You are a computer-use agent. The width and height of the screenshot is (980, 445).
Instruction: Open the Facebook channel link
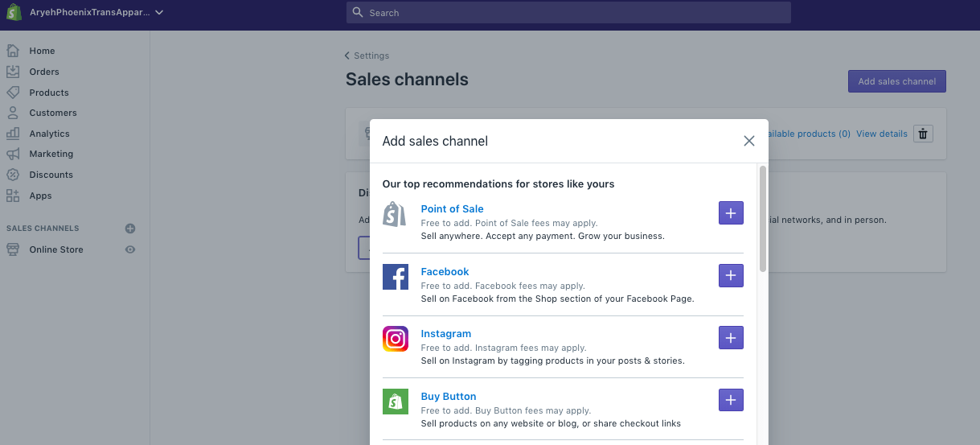pos(445,272)
